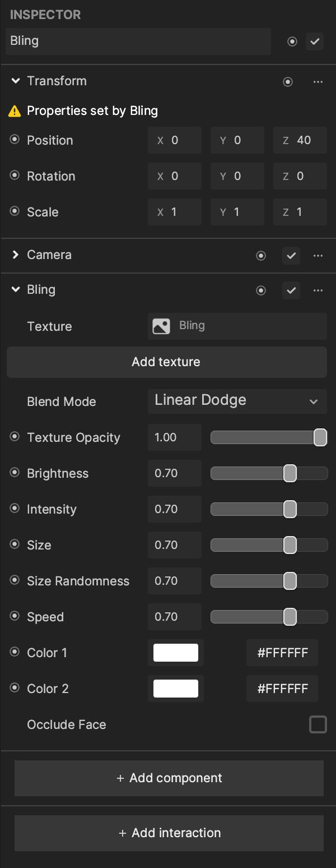This screenshot has height=868, width=336.
Task: Click the keyframe dot beside Brightness
Action: click(x=15, y=473)
